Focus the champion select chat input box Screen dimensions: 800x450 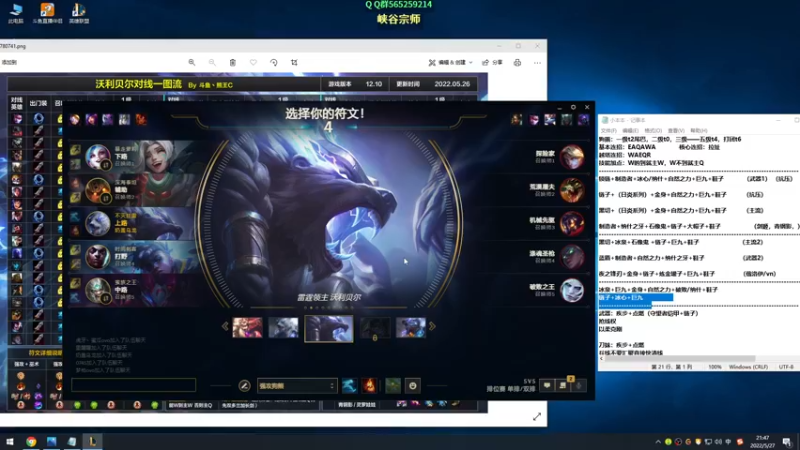[x=134, y=385]
